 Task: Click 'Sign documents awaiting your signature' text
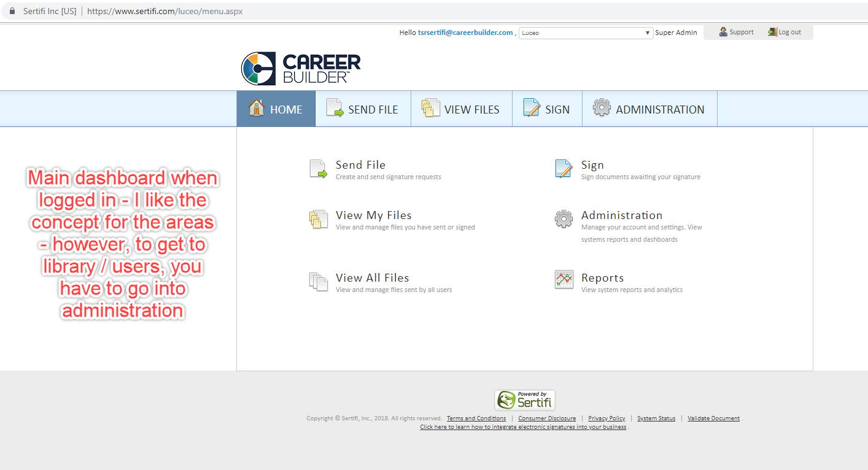pos(641,177)
